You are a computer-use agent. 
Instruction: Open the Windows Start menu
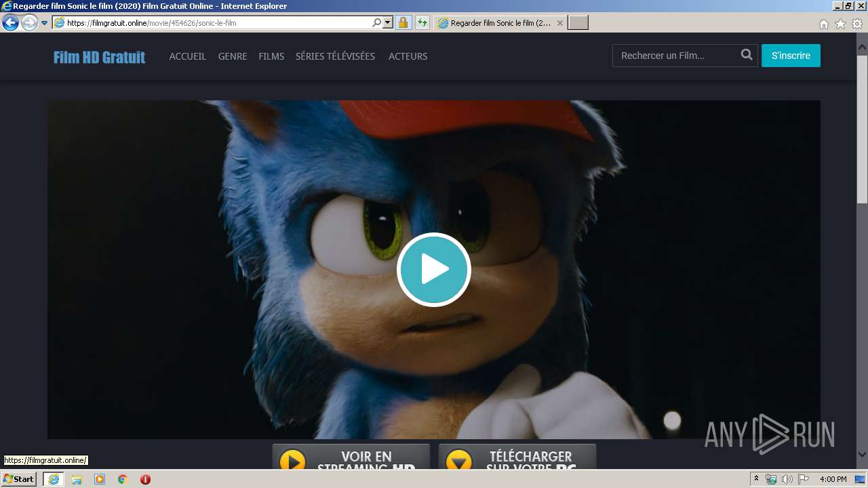pyautogui.click(x=19, y=479)
